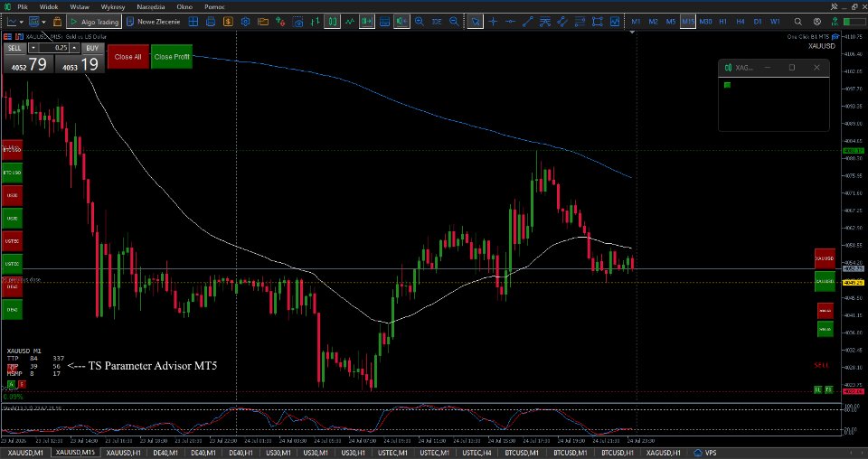Activate the standard cursor tool
Screen dimensions: 868x459
click(x=475, y=22)
